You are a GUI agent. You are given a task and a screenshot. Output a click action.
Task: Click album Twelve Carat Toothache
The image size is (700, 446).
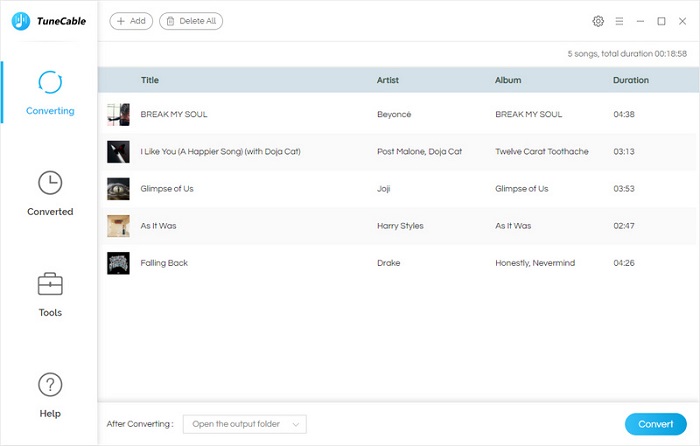pyautogui.click(x=542, y=151)
